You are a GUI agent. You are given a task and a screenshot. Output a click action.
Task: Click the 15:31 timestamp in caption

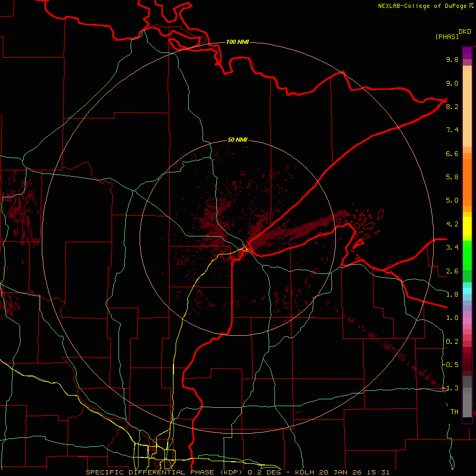click(378, 472)
